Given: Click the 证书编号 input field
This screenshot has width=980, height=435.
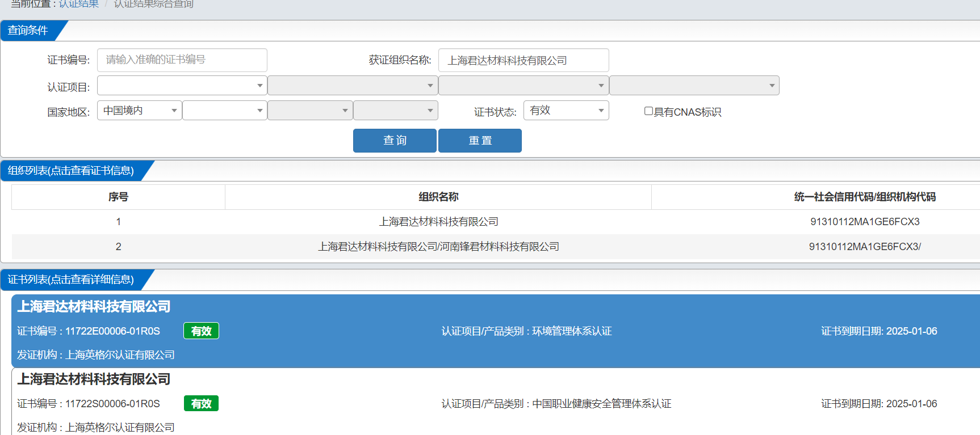Looking at the screenshot, I should click(x=182, y=60).
